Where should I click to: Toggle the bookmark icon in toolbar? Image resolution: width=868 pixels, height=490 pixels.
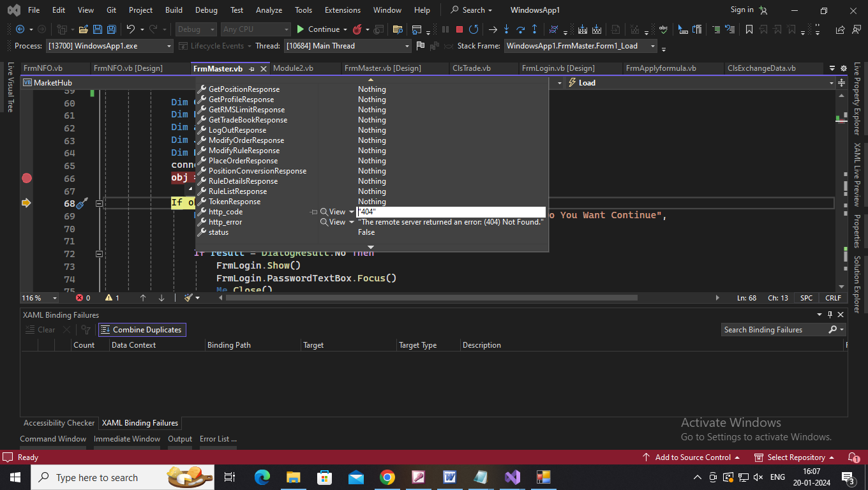coord(749,29)
